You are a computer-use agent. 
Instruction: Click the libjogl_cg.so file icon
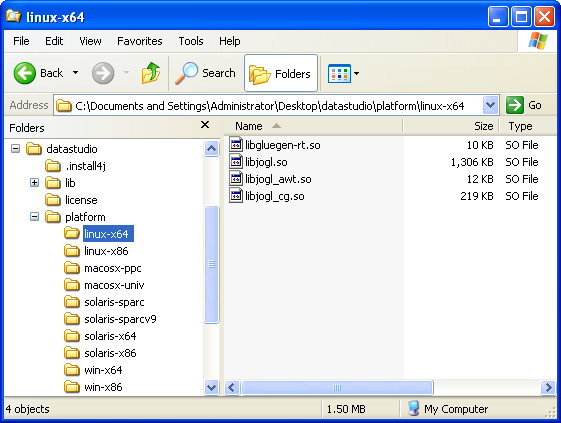pyautogui.click(x=236, y=195)
